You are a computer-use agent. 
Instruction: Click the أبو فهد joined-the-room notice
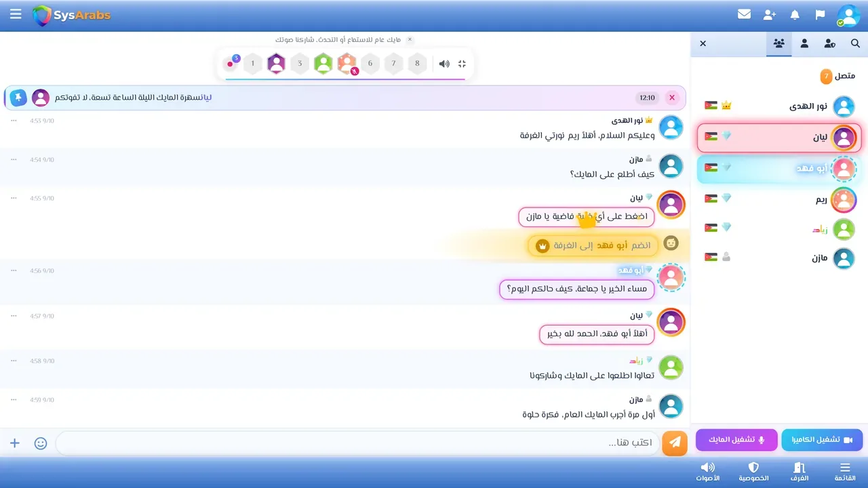coord(593,245)
